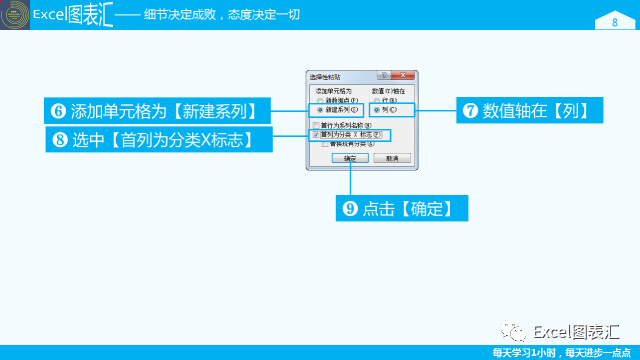Click callout 7 数值轴在【列】

(x=529, y=110)
